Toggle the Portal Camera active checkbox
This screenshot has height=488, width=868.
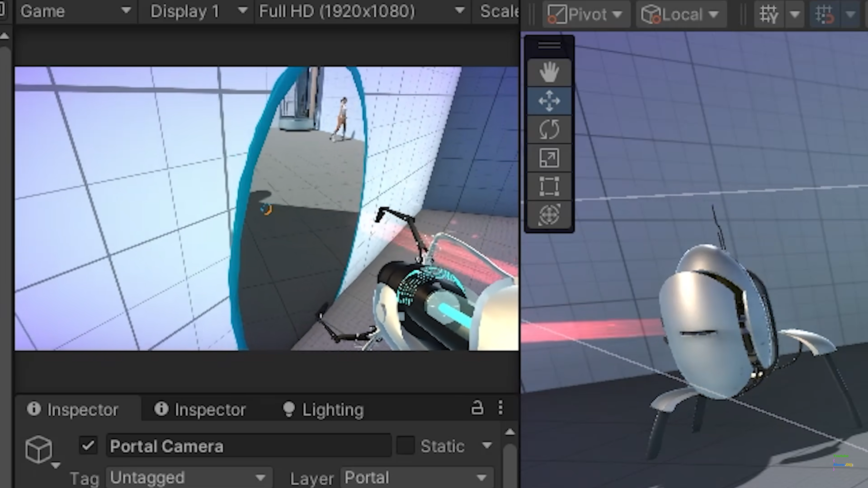click(88, 446)
